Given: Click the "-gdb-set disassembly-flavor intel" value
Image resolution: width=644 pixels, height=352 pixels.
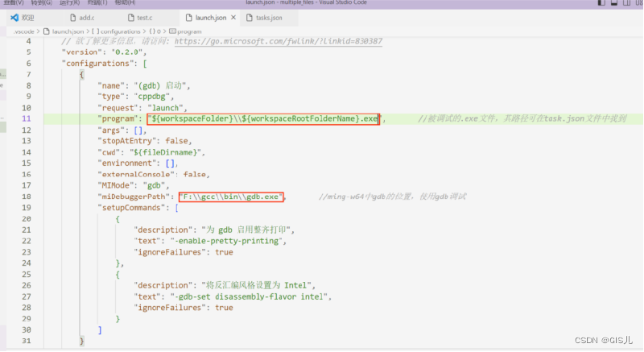Looking at the screenshot, I should [250, 296].
